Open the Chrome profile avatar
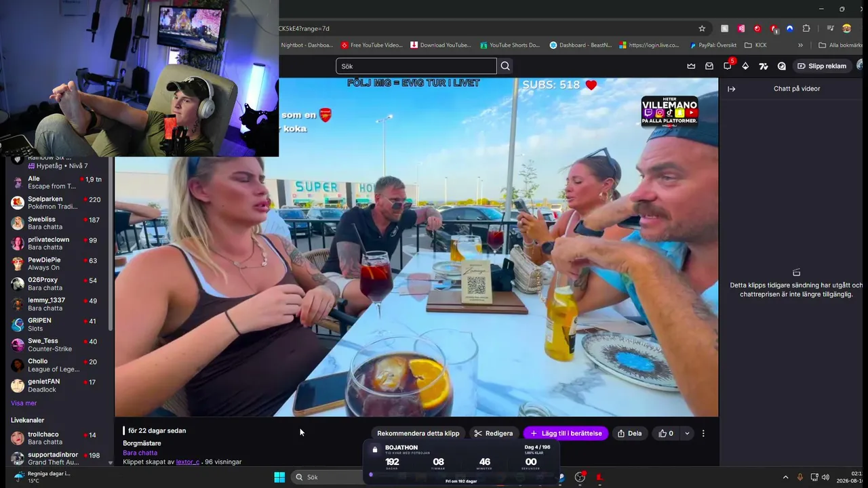 click(846, 28)
